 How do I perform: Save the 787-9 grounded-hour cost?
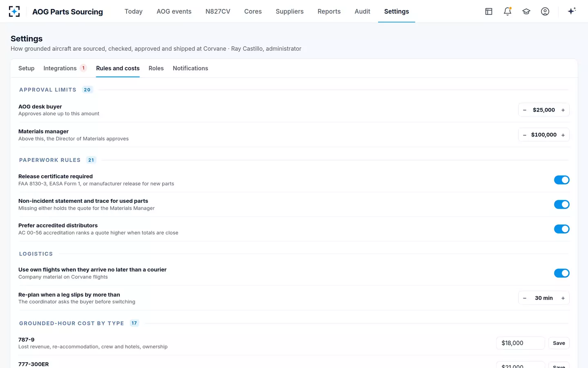pyautogui.click(x=559, y=343)
